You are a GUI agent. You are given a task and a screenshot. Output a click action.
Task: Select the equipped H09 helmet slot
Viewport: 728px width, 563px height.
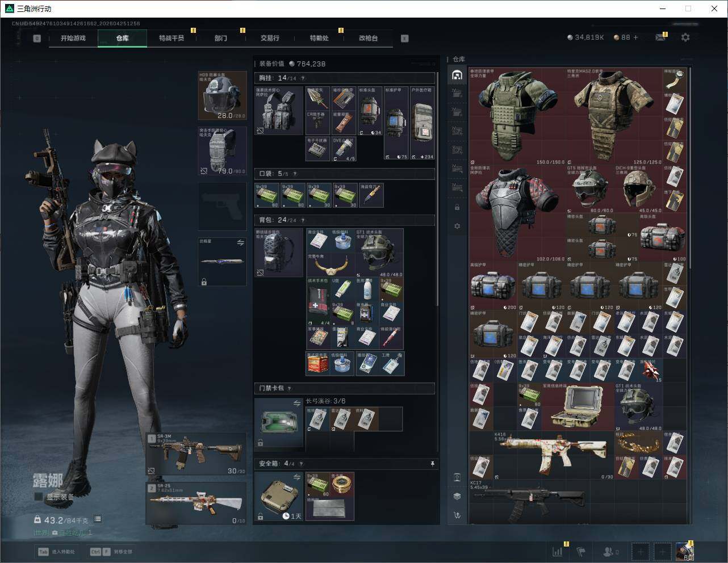pos(222,95)
